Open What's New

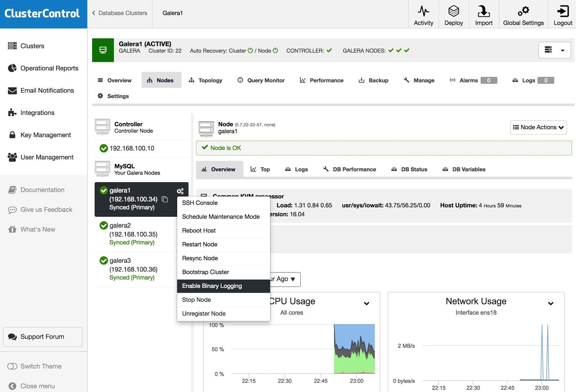(x=32, y=229)
